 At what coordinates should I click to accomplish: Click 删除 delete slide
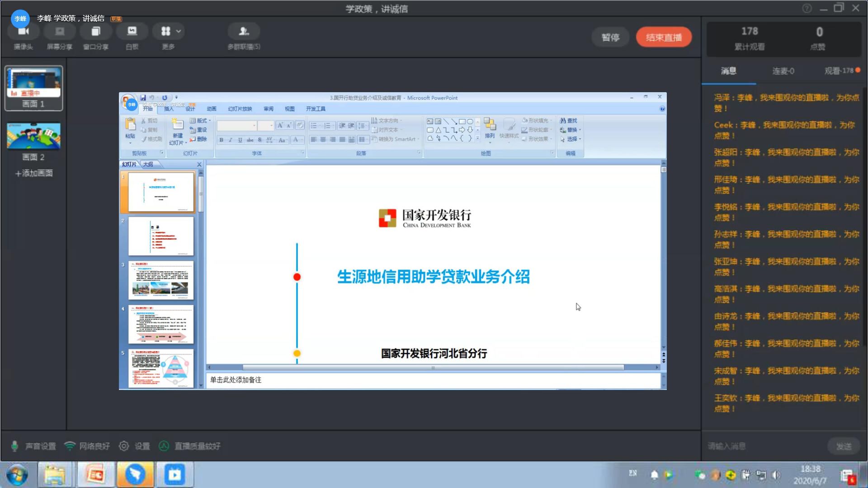click(198, 139)
